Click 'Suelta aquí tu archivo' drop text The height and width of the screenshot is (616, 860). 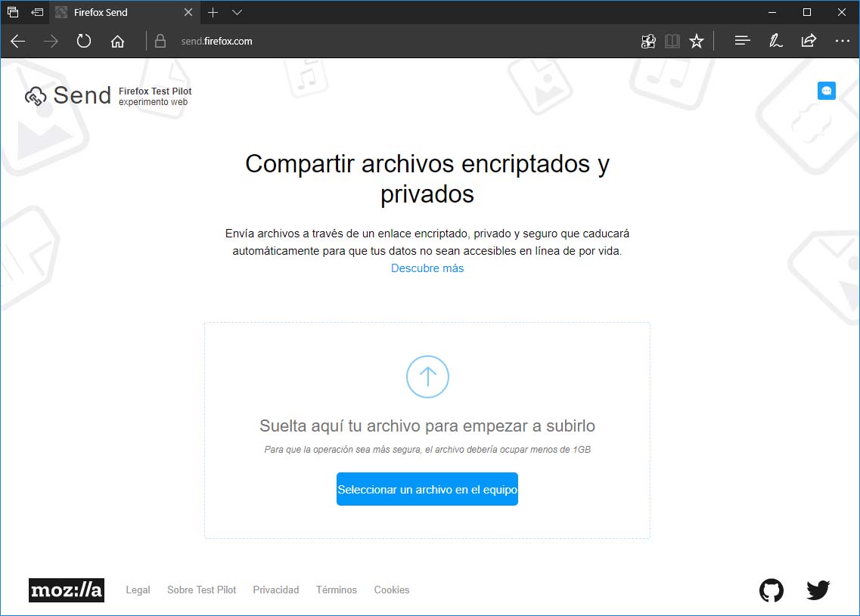427,426
